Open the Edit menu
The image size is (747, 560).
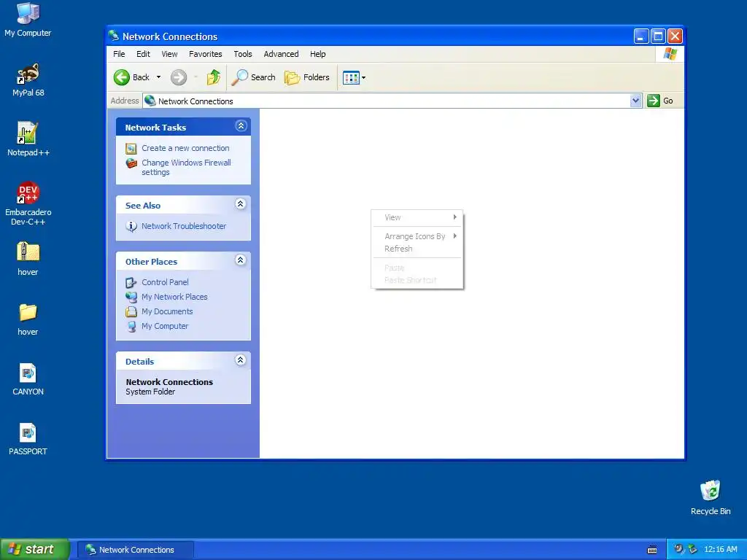tap(143, 54)
